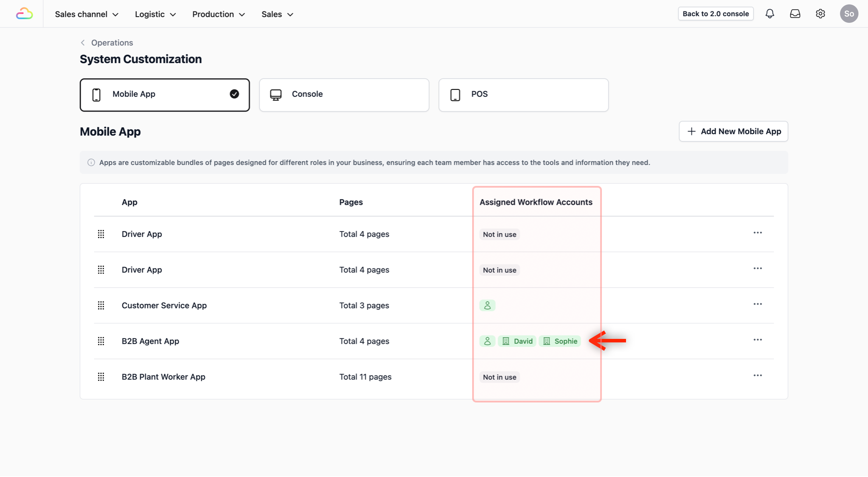Screen dimensions: 868x477
Task: Select the POS option card
Action: click(523, 95)
